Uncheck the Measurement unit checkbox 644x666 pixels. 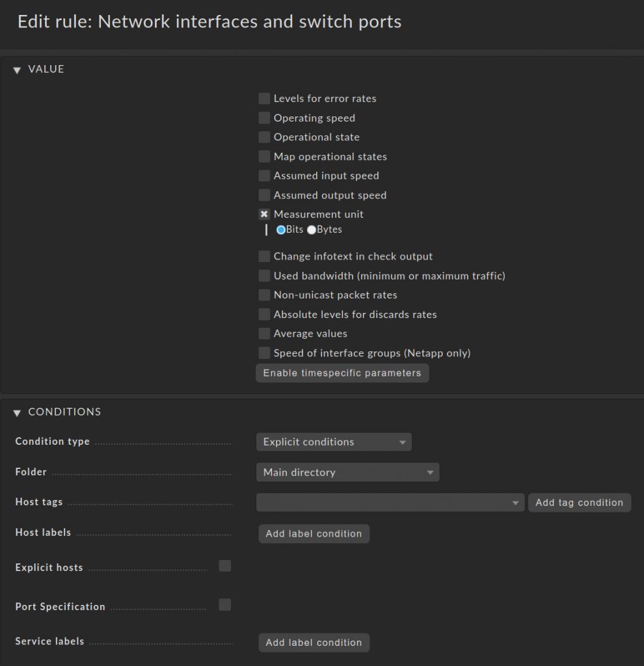pos(264,214)
